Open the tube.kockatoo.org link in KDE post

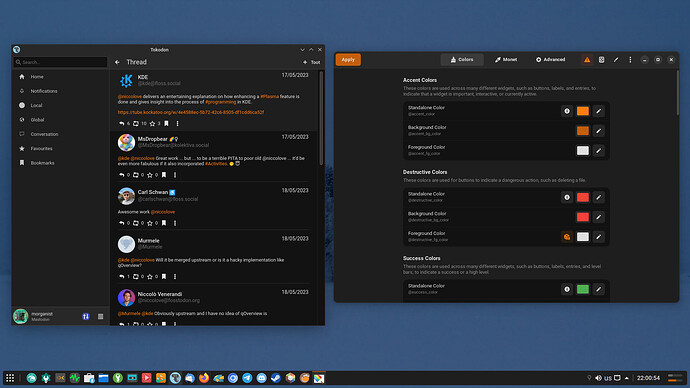tap(191, 112)
